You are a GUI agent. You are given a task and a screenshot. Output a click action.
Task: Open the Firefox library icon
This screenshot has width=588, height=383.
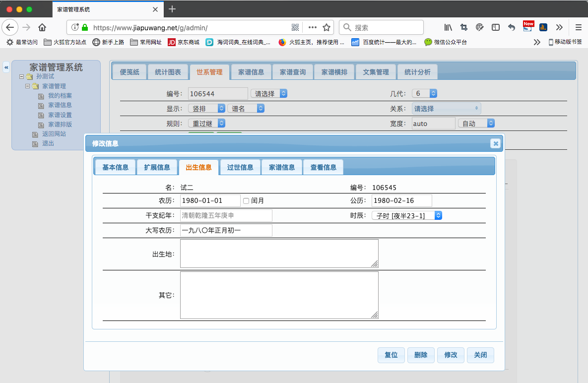click(x=448, y=27)
